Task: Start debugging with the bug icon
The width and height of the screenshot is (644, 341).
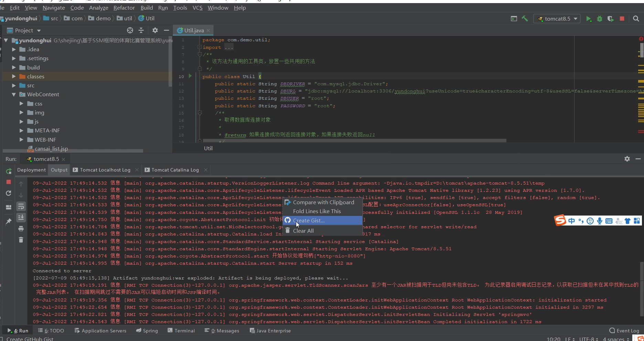Action: (600, 19)
